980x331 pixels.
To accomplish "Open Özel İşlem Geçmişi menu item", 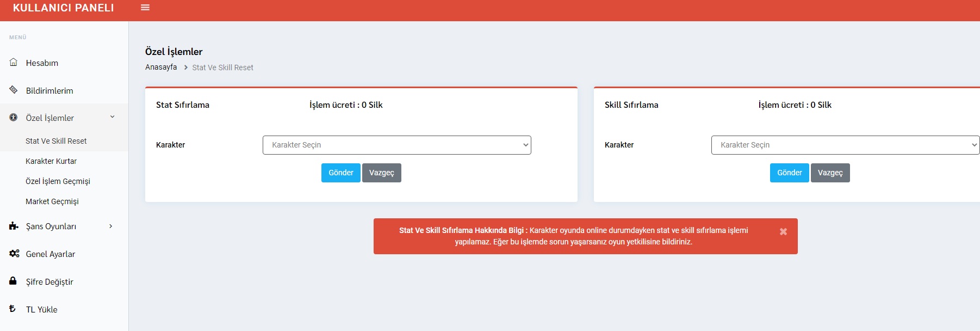I will pos(58,181).
